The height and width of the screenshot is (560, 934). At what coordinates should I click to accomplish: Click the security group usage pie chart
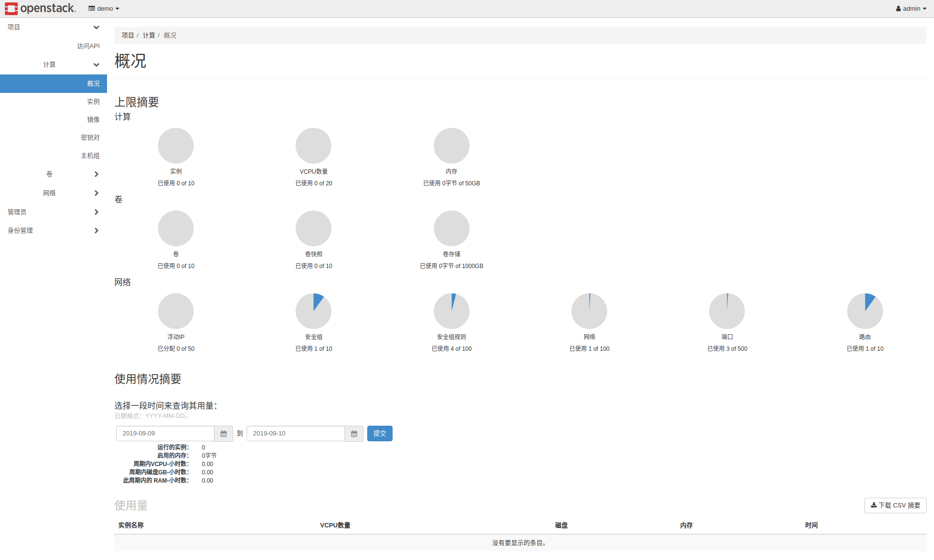tap(313, 311)
